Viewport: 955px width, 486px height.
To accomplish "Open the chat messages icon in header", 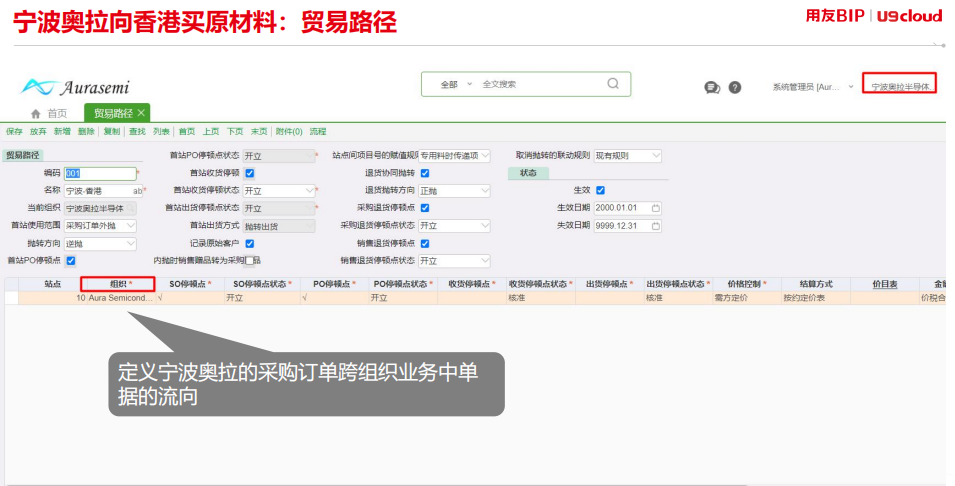I will (x=712, y=88).
